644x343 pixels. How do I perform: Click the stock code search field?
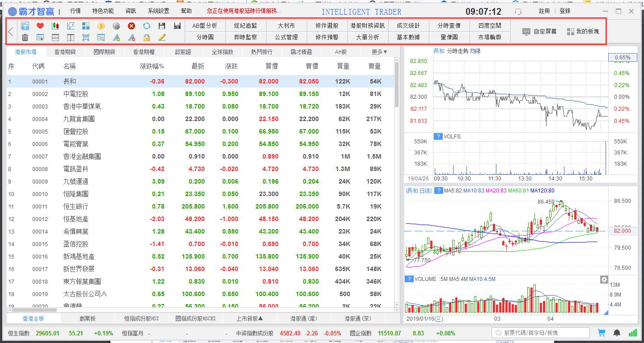coord(541,333)
